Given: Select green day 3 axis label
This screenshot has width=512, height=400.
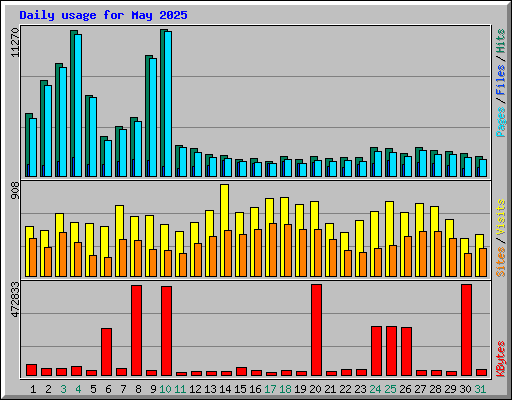Looking at the screenshot, I should click(63, 389).
